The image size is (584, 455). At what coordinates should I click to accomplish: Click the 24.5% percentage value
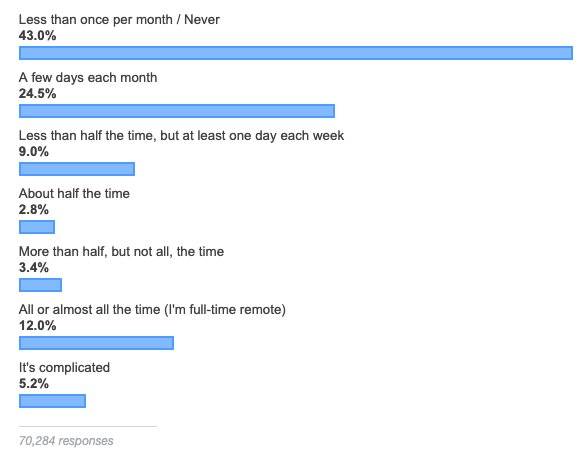[37, 93]
